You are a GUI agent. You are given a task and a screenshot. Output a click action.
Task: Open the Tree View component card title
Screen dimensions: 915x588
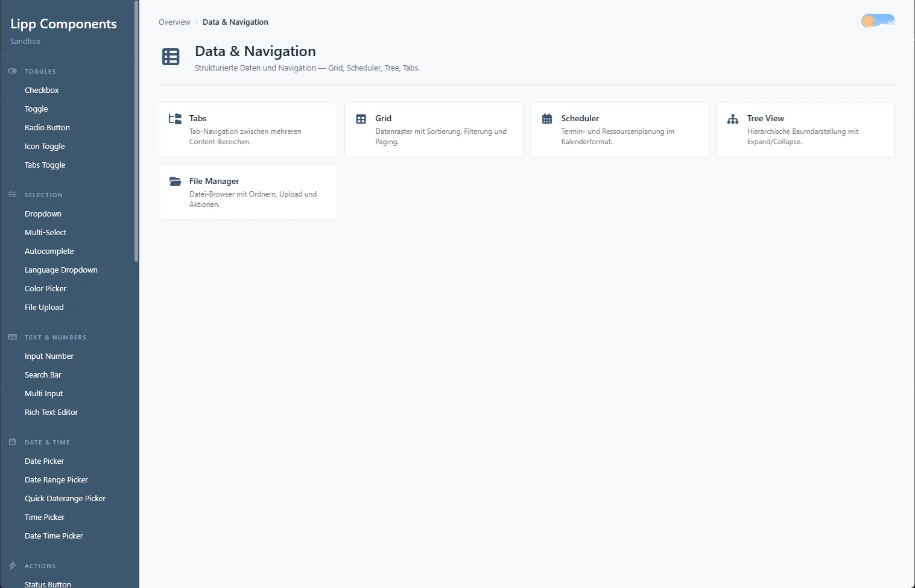(765, 118)
